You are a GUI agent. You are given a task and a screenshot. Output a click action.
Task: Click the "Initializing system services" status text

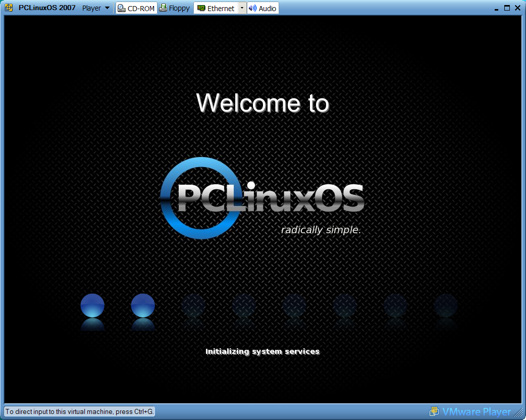coord(262,351)
